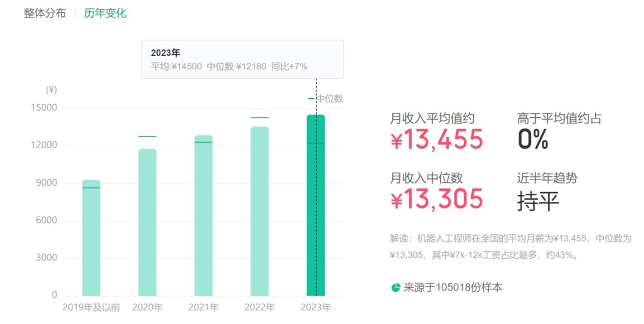Click the 2019年及以前 axis label

click(x=91, y=308)
